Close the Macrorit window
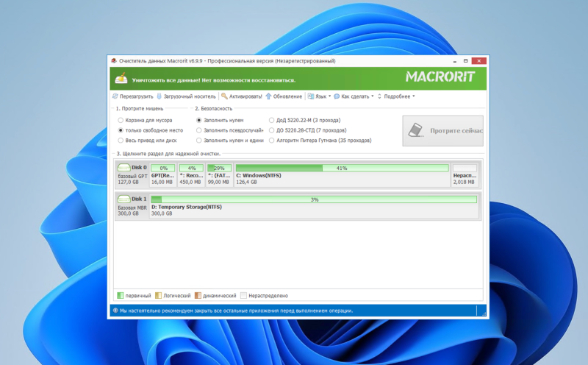The width and height of the screenshot is (588, 365). coord(479,61)
